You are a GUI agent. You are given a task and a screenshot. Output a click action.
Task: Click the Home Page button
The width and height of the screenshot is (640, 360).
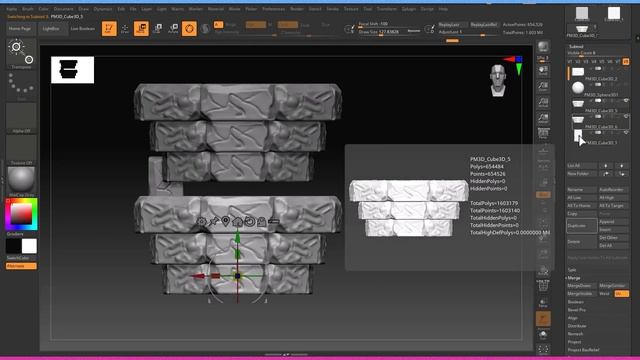click(20, 29)
